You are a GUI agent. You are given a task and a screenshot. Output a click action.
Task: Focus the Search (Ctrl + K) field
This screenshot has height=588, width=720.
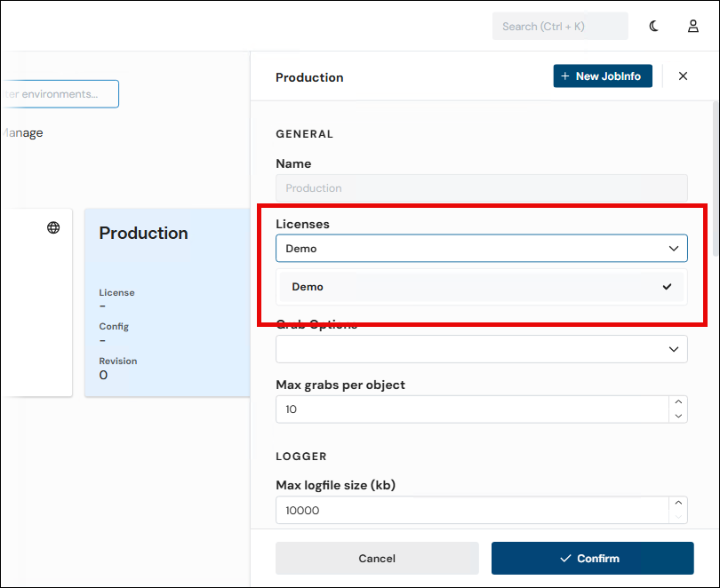(560, 26)
